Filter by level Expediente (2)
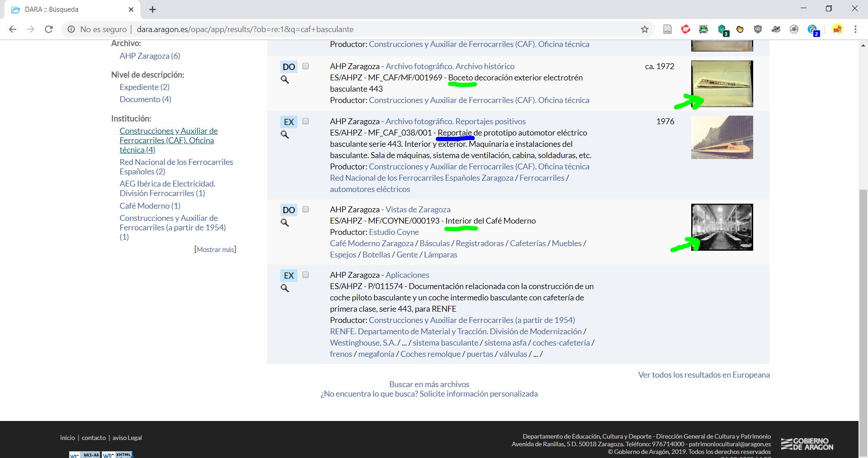868x458 pixels. pyautogui.click(x=145, y=87)
